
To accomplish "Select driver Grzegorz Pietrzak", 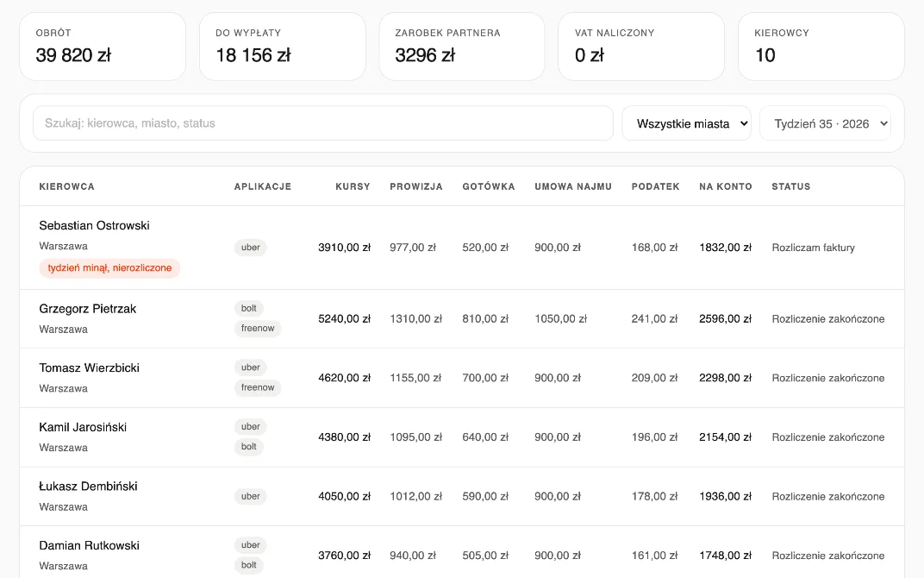I will tap(88, 309).
